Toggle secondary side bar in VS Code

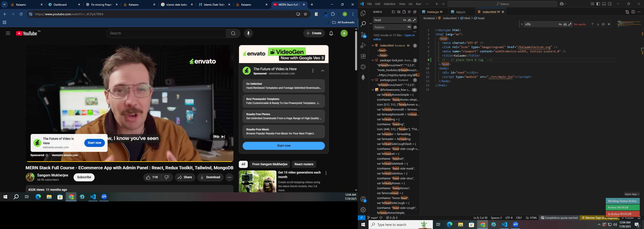pos(610,4)
